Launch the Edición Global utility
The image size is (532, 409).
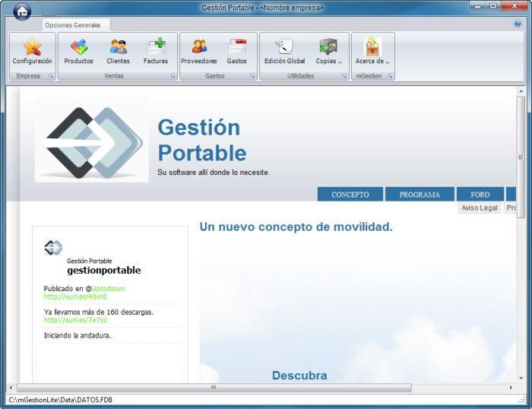[x=285, y=51]
